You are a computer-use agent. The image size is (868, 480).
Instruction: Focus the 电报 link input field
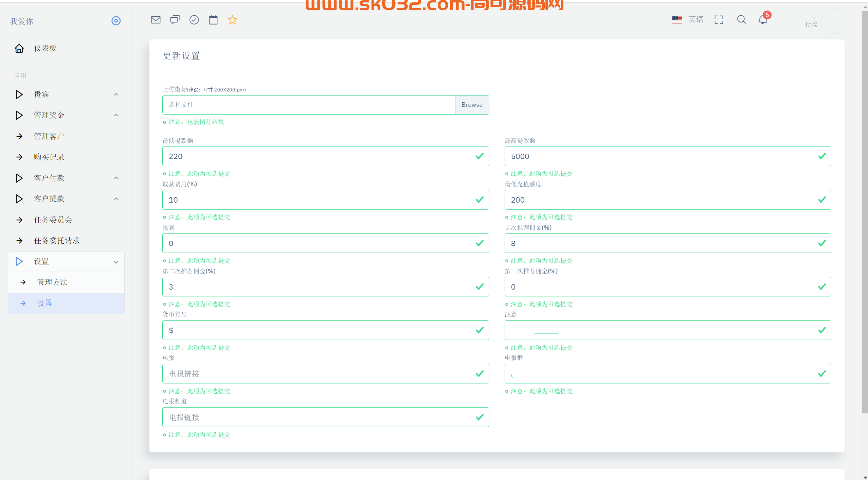click(x=326, y=374)
